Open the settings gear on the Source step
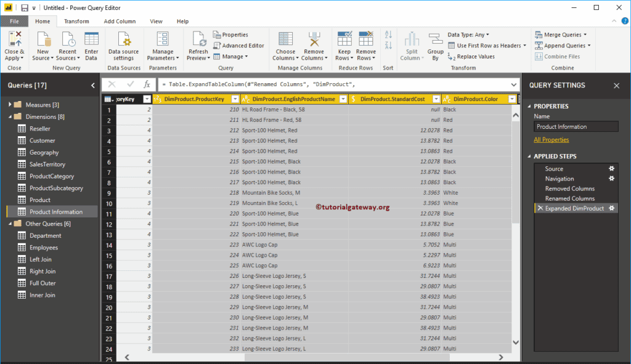Screen dimensions: 631x364 (x=611, y=168)
